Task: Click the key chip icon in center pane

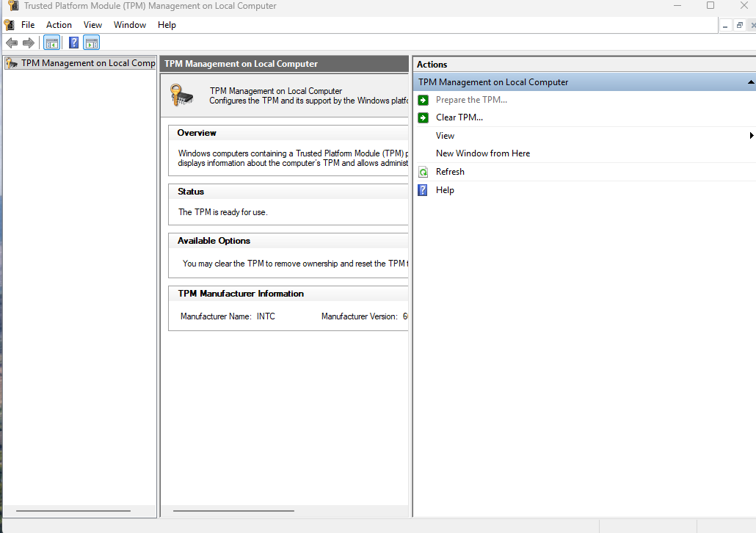Action: pos(182,95)
